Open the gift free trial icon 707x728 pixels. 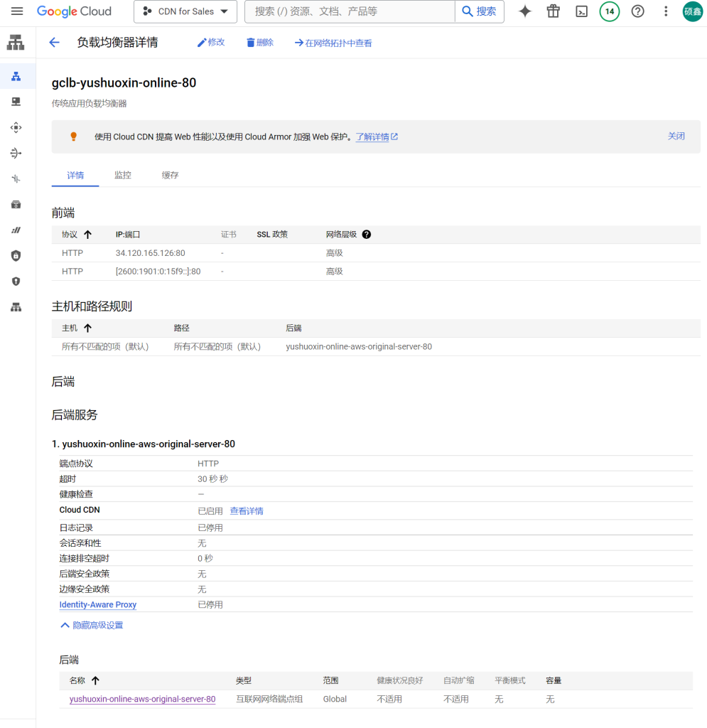click(x=553, y=11)
